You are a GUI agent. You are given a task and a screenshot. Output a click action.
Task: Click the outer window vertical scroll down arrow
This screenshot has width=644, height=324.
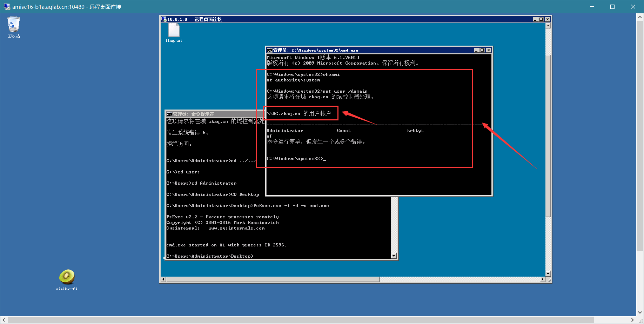click(640, 312)
